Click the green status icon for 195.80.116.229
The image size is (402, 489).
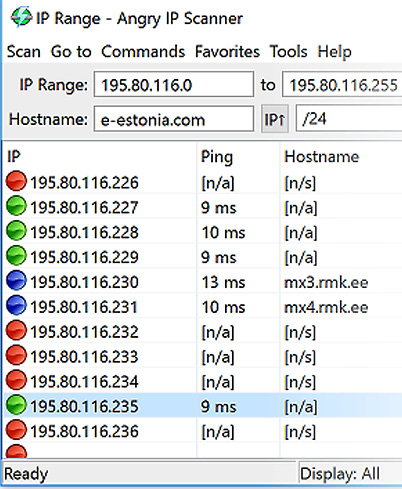click(16, 256)
